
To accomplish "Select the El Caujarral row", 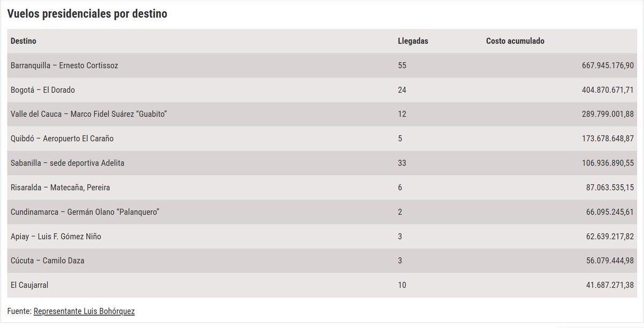I will 322,285.
